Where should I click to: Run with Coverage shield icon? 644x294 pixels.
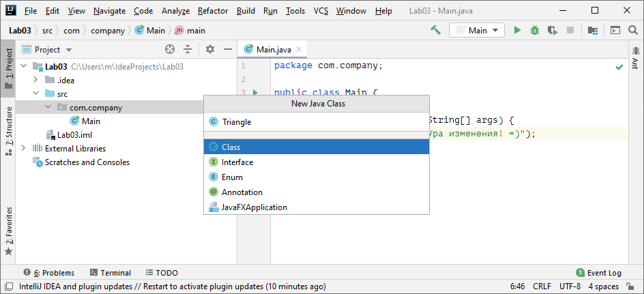click(x=553, y=31)
